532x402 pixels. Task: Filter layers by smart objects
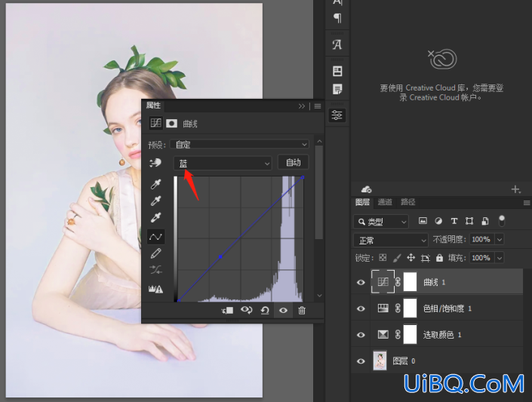coord(485,221)
